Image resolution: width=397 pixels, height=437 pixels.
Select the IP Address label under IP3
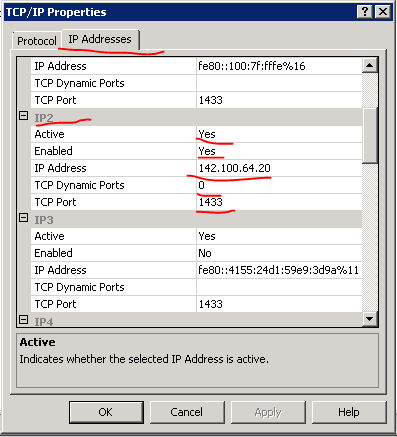click(x=60, y=270)
